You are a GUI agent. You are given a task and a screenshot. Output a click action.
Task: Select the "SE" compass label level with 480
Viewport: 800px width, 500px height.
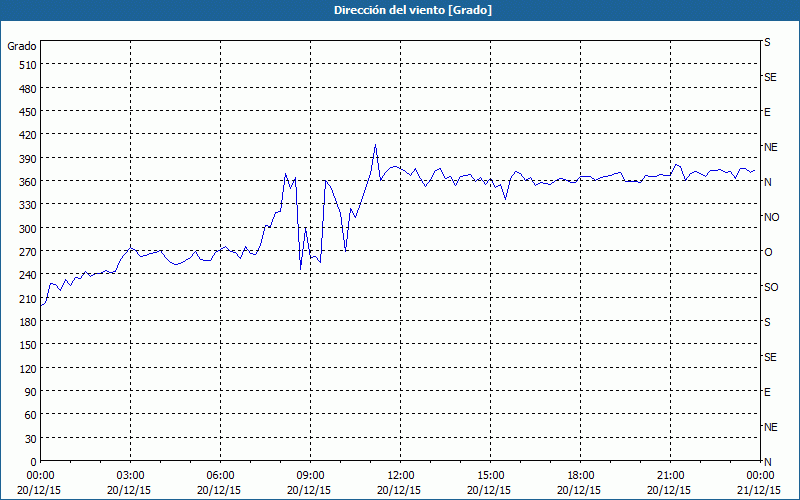point(770,78)
